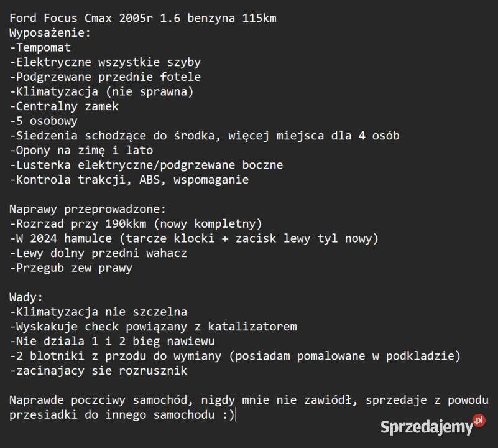Click the Naprawy przeprowadzone heading
498x448 pixels.
click(88, 209)
